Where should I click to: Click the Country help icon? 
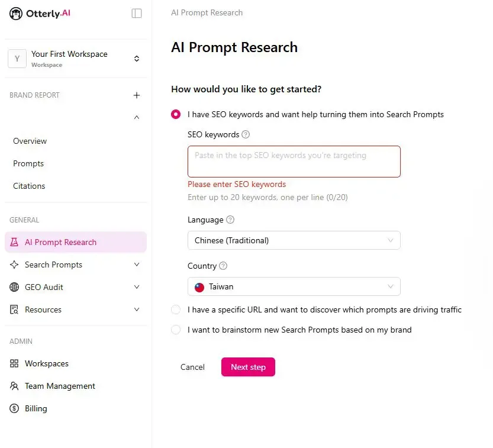223,266
